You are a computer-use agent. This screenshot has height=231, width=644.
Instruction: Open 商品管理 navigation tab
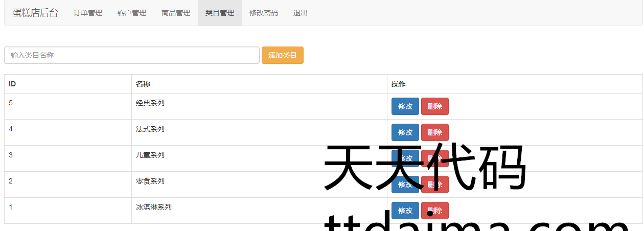pos(176,13)
